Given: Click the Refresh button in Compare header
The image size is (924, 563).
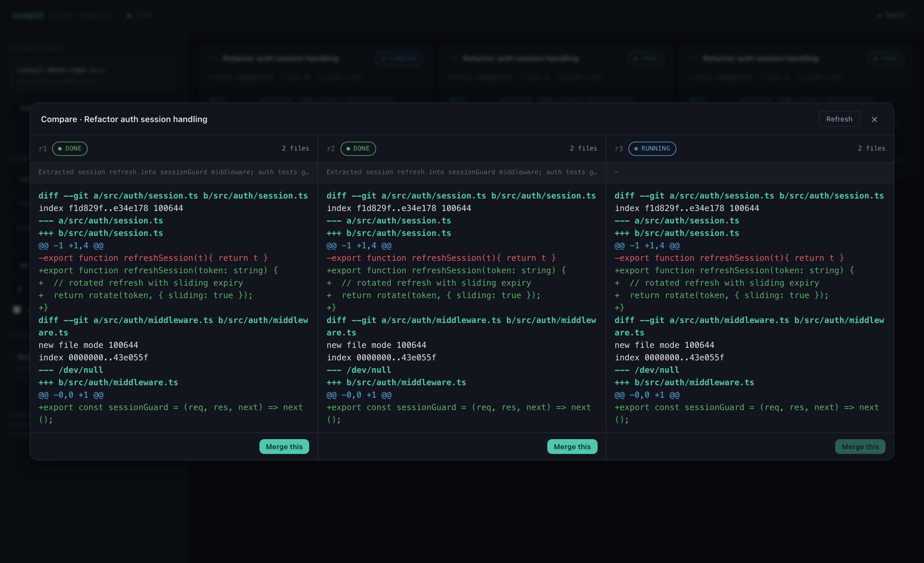Looking at the screenshot, I should click(839, 119).
